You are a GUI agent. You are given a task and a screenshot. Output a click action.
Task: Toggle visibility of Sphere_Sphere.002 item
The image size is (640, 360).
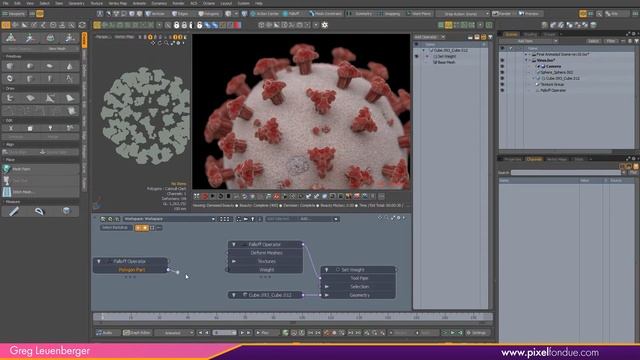pyautogui.click(x=502, y=72)
